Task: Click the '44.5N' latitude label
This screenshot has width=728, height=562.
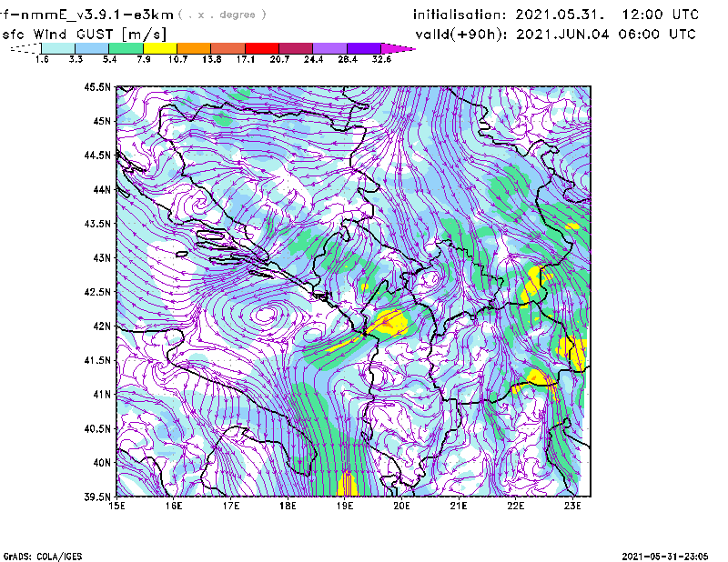Action: (x=97, y=155)
